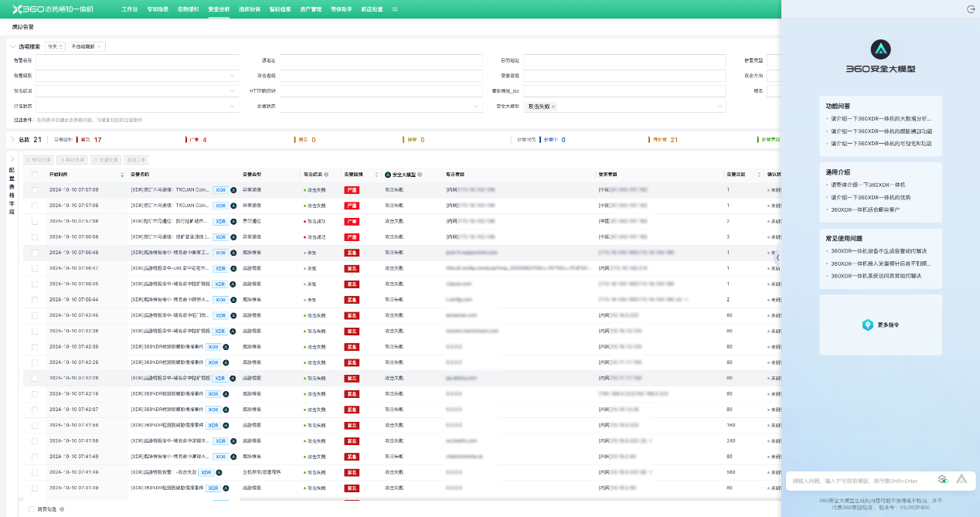Remove the 攻击失败 filter tag
Viewport: 980px width, 517px height.
553,107
